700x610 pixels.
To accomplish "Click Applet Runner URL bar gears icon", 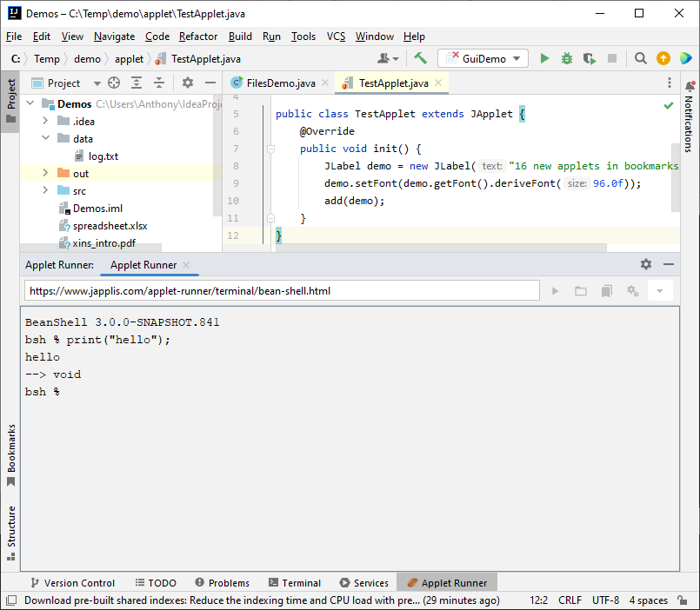I will (x=632, y=291).
